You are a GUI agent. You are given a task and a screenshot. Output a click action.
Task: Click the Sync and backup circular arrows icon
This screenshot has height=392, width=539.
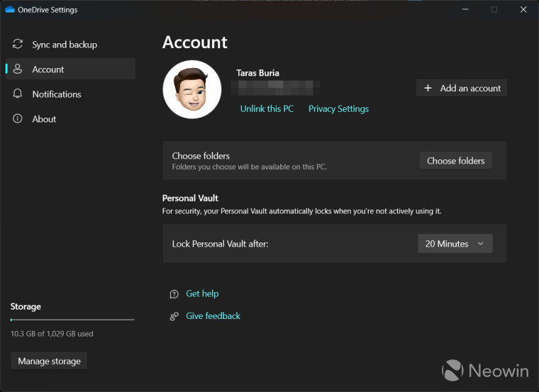coord(18,44)
